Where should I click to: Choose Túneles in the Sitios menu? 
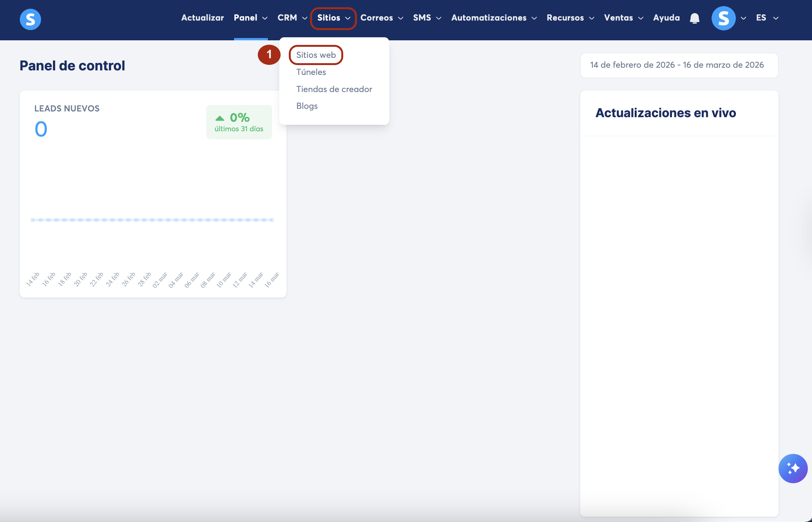coord(311,72)
